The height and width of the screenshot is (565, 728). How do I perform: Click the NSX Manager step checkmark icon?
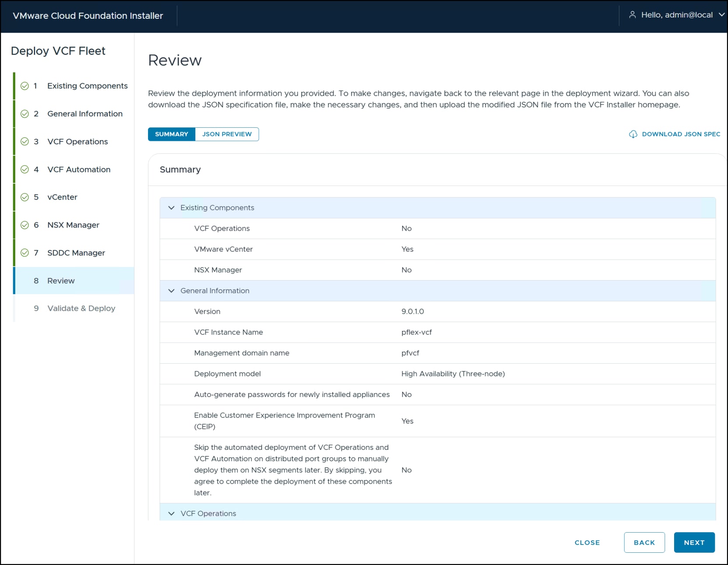[x=25, y=225]
